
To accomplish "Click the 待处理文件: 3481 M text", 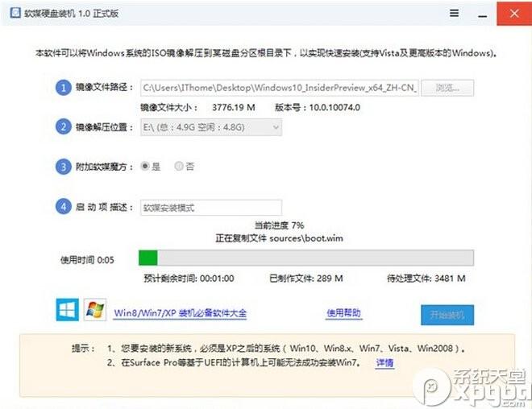I will [x=426, y=279].
